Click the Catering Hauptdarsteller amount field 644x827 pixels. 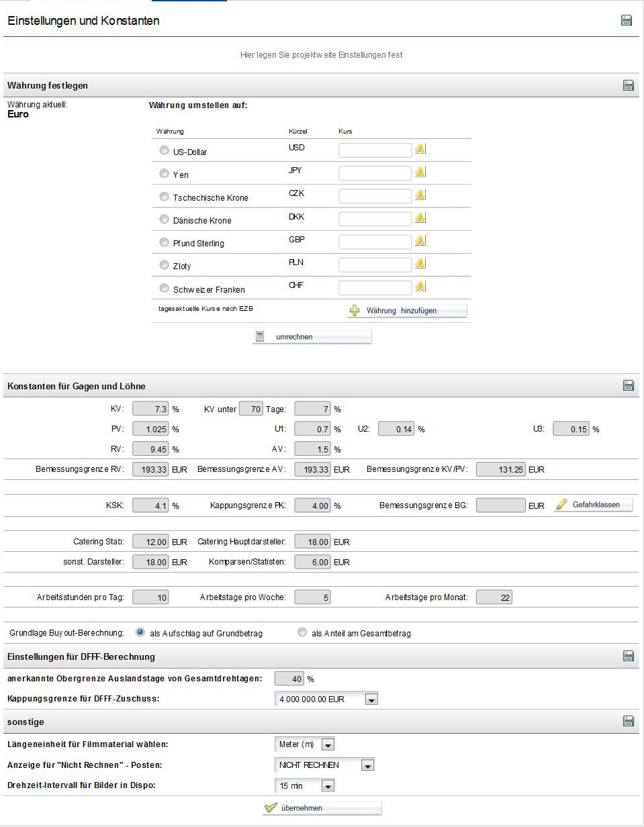(x=313, y=542)
